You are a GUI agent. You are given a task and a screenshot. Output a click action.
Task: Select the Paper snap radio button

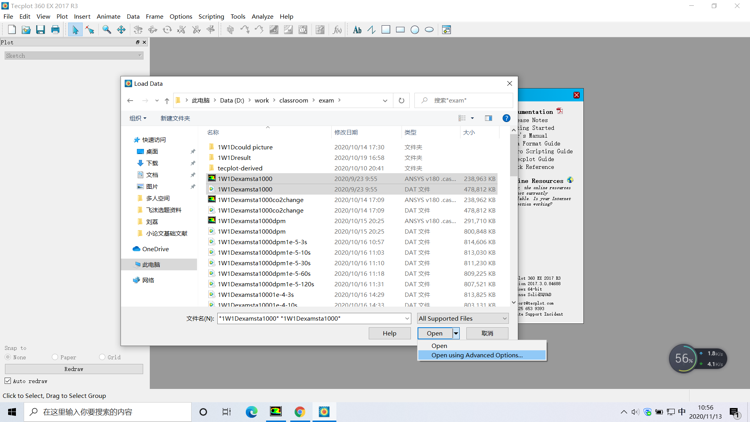pos(55,357)
